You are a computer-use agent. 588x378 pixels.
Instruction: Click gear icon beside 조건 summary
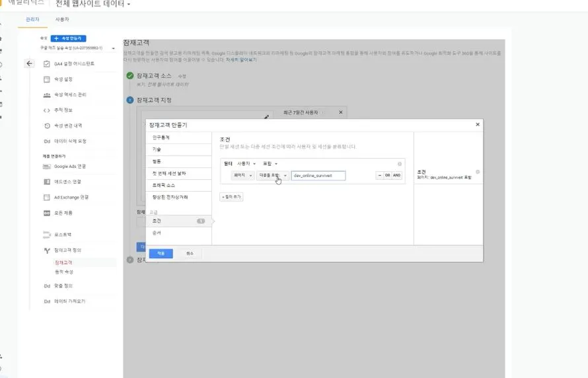(x=478, y=172)
